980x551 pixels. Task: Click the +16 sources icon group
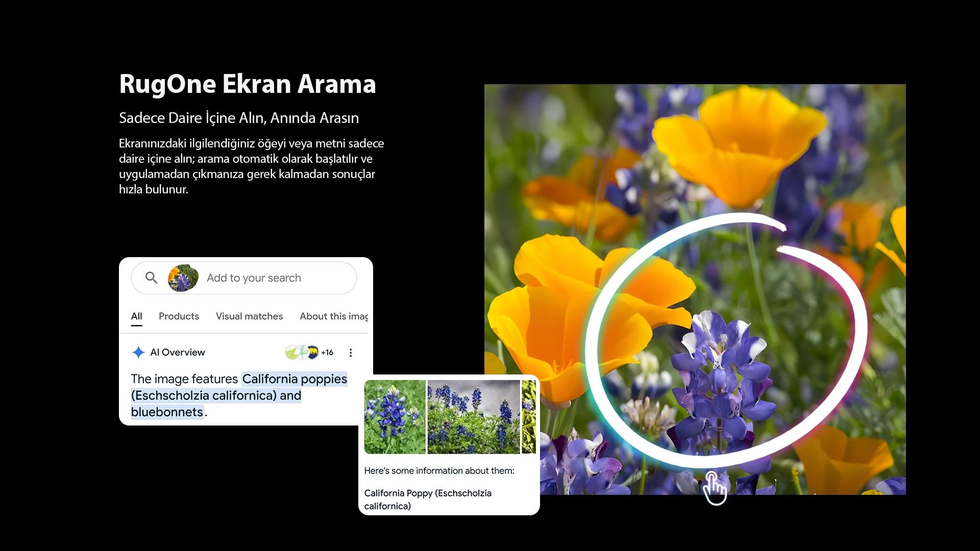(x=309, y=353)
